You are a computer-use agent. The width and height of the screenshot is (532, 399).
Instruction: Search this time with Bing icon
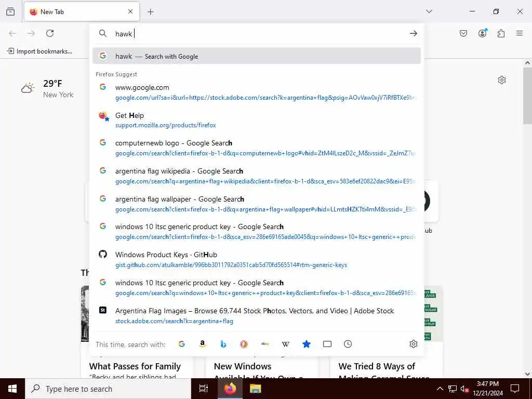[x=223, y=344]
